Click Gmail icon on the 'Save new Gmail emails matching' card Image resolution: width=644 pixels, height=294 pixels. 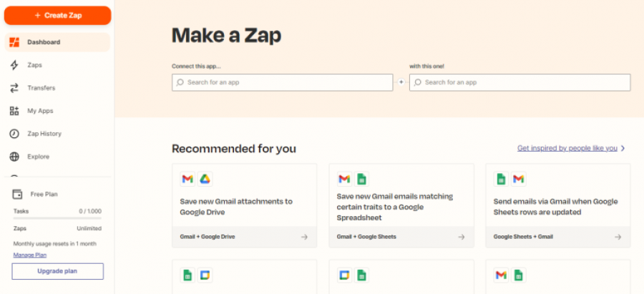[345, 179]
